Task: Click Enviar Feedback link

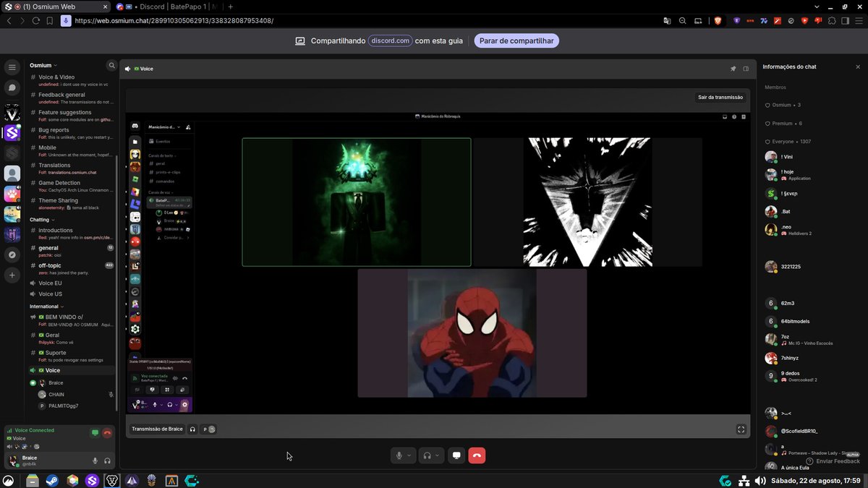Action: (833, 461)
